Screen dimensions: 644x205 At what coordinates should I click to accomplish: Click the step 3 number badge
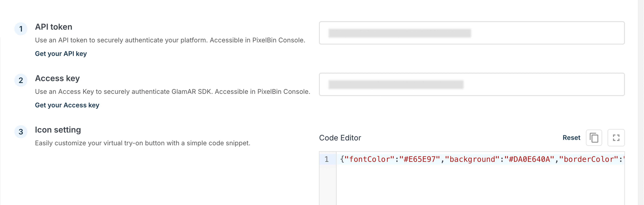click(x=21, y=132)
